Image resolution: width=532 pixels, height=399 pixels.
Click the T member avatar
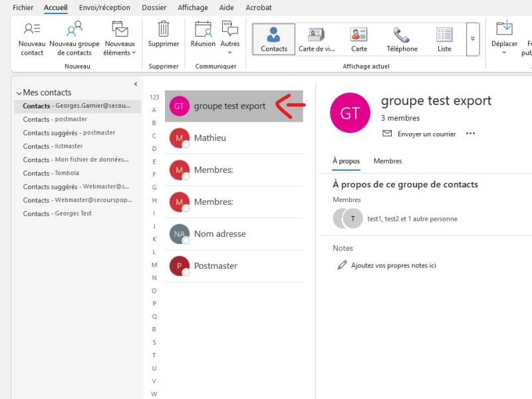click(x=353, y=219)
